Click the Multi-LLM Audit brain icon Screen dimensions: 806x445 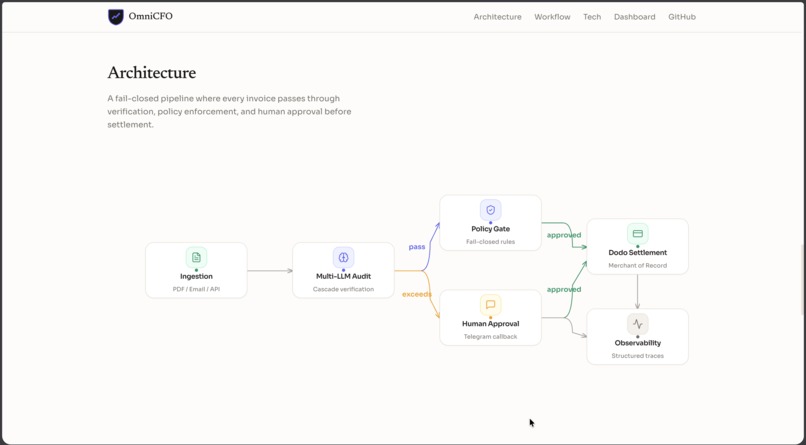point(343,257)
